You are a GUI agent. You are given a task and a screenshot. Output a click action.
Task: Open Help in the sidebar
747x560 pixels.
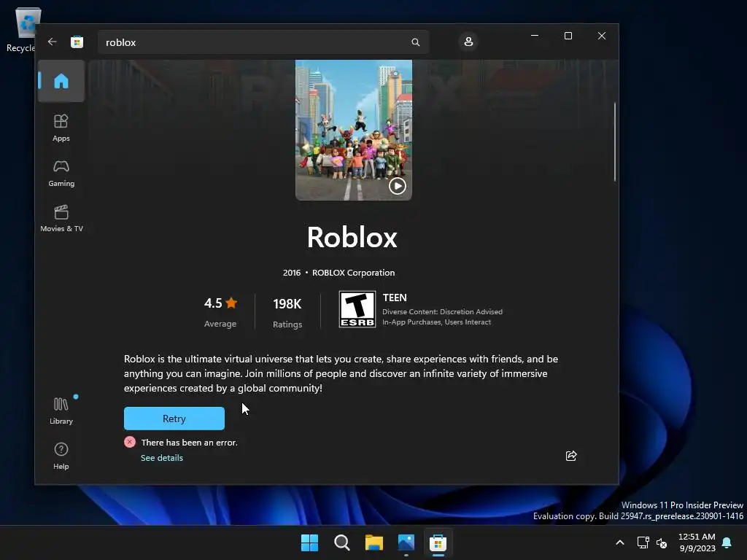pyautogui.click(x=61, y=456)
